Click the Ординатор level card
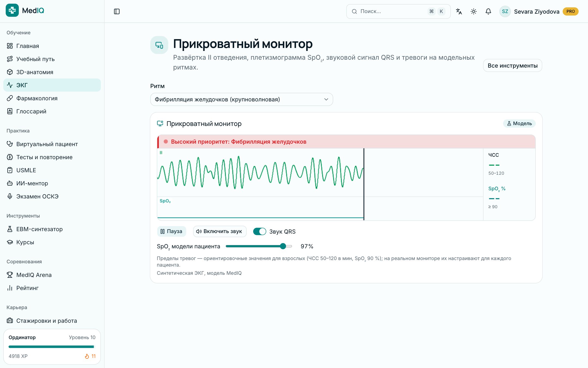The image size is (588, 368). point(52,347)
